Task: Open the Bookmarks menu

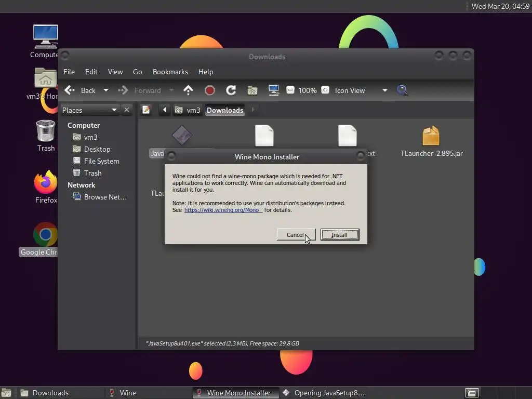Action: [170, 72]
